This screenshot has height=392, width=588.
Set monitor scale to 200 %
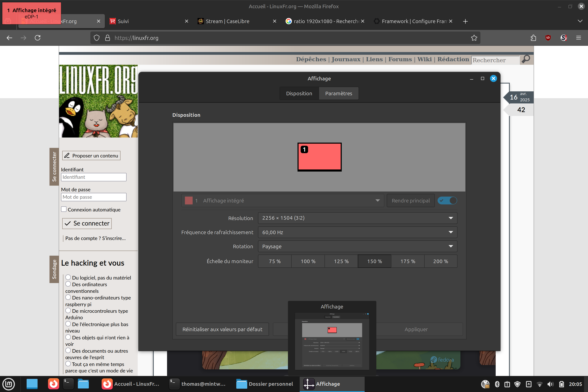click(x=441, y=261)
